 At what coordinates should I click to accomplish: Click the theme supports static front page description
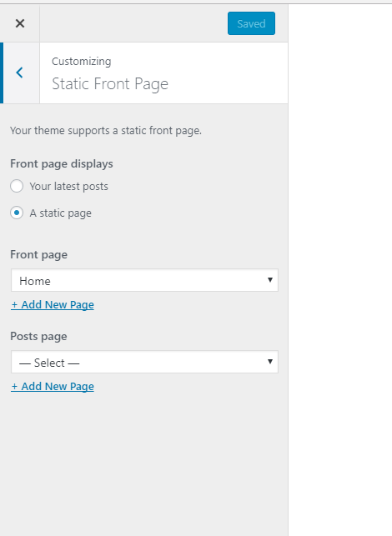106,131
